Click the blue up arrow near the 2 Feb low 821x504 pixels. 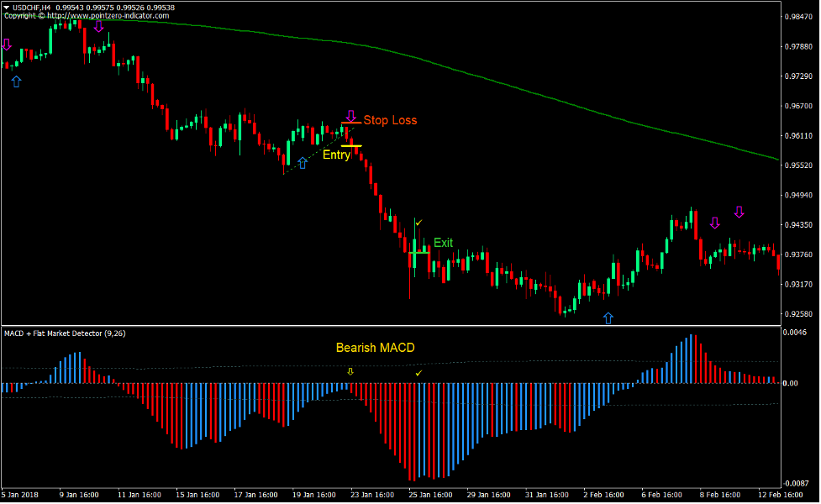pos(608,318)
